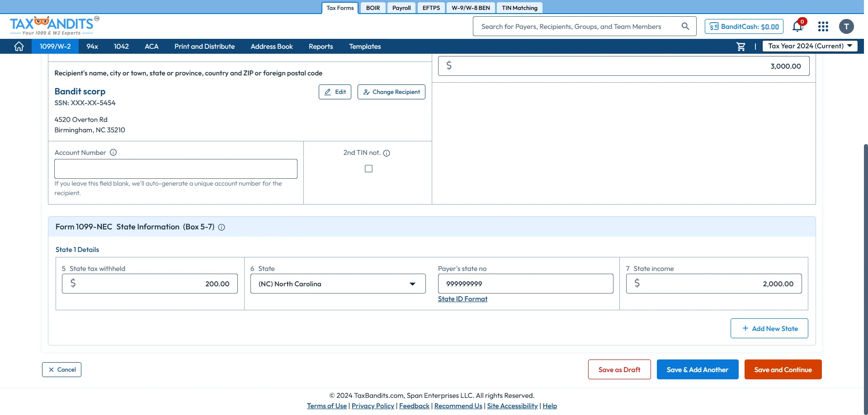Open notifications bell icon
The image size is (868, 415).
pos(798,26)
